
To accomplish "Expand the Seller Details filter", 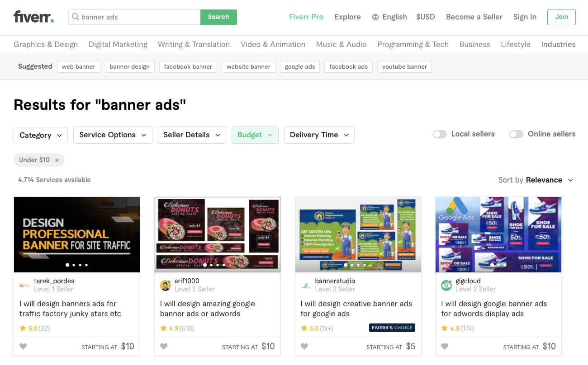I will coord(192,135).
